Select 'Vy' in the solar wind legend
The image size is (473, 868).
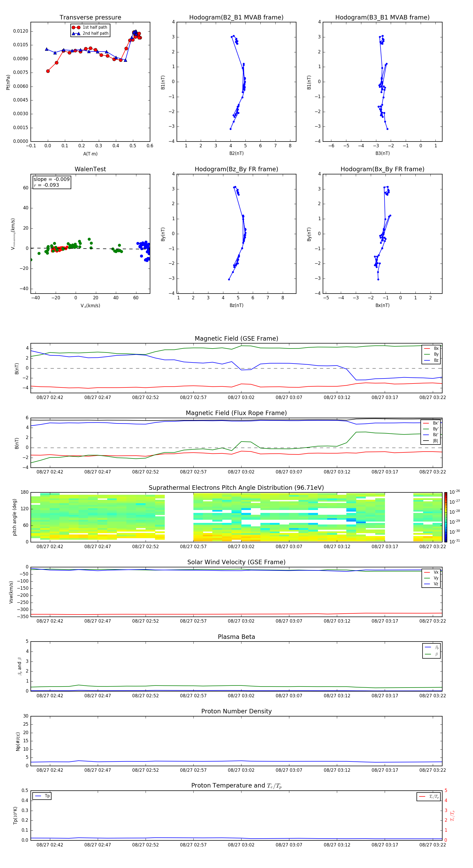tap(431, 578)
